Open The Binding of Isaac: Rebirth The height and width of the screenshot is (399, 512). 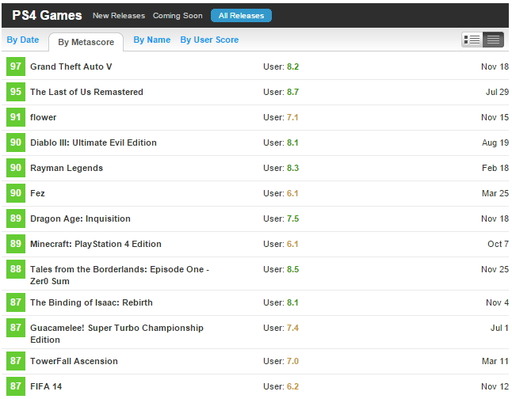[x=91, y=303]
